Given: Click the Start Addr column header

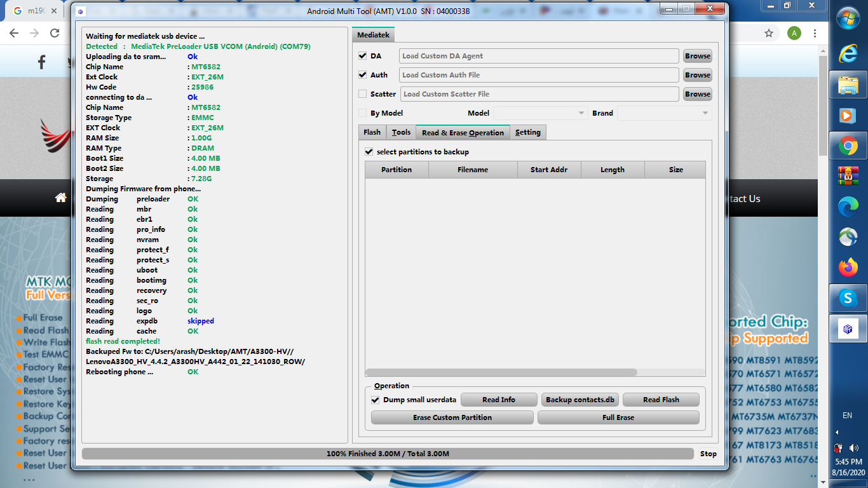Looking at the screenshot, I should click(549, 170).
